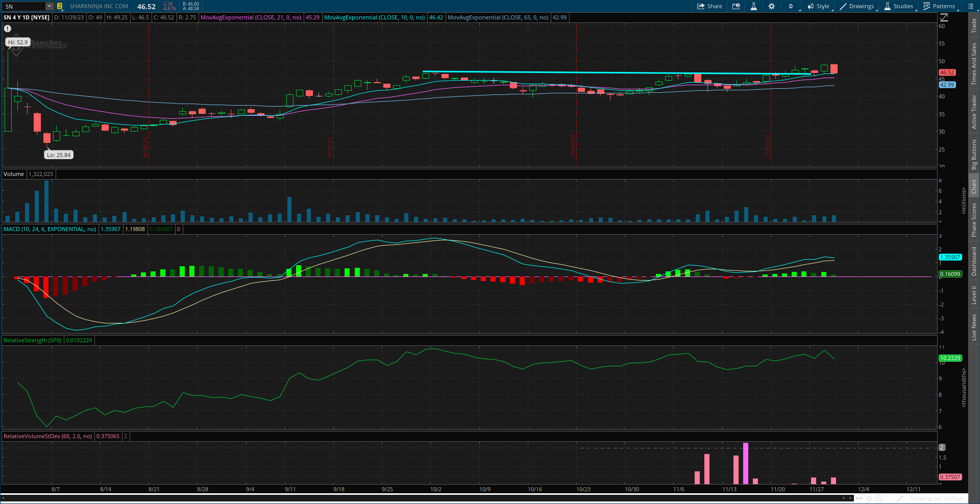Viewport: 980px width, 504px height.
Task: Open chart settings gear icon
Action: pyautogui.click(x=771, y=6)
